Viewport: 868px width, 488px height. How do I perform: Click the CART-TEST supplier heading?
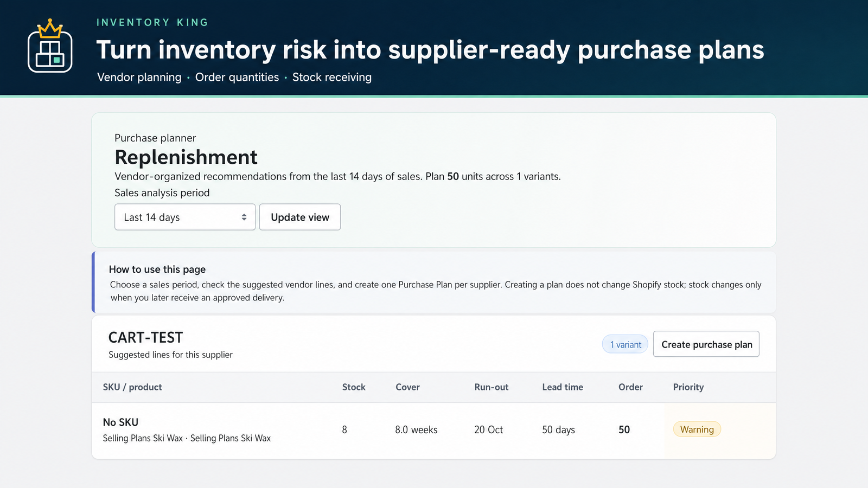coord(145,337)
